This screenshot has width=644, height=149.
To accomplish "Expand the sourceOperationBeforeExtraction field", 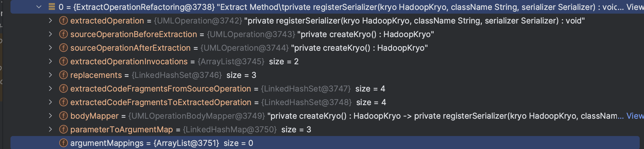I will [x=50, y=34].
